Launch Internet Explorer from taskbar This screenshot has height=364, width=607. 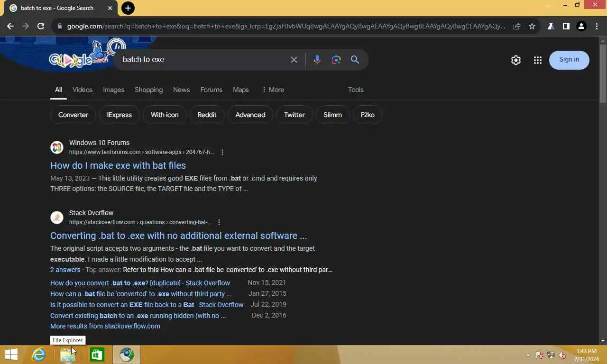(x=38, y=355)
